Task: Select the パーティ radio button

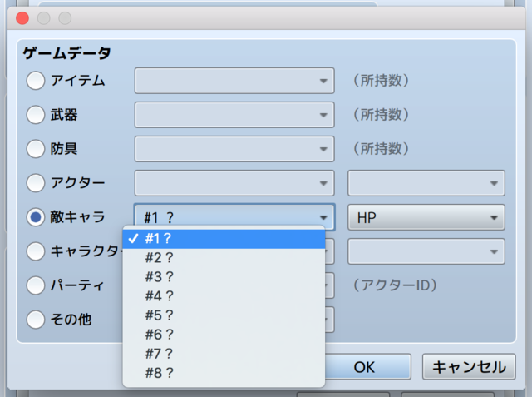Action: pos(36,285)
